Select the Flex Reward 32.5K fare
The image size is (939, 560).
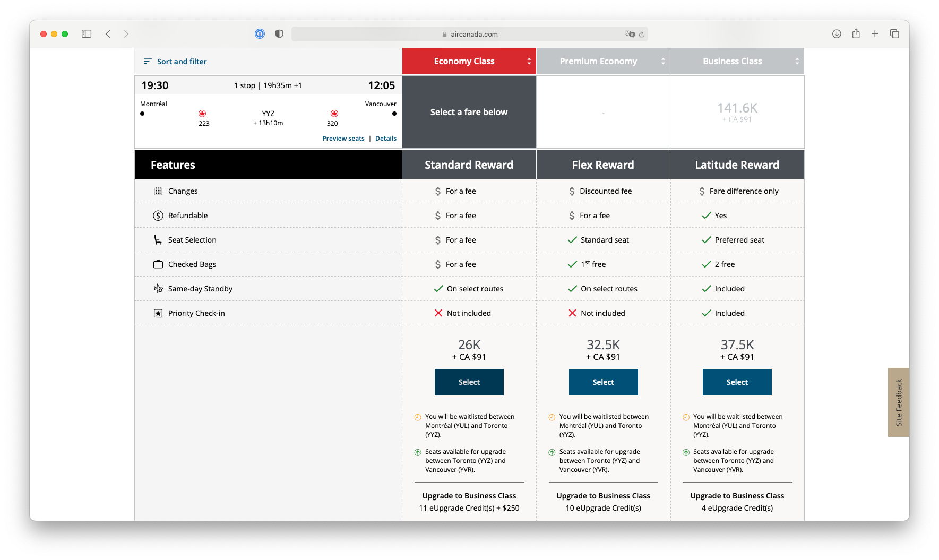pyautogui.click(x=603, y=382)
